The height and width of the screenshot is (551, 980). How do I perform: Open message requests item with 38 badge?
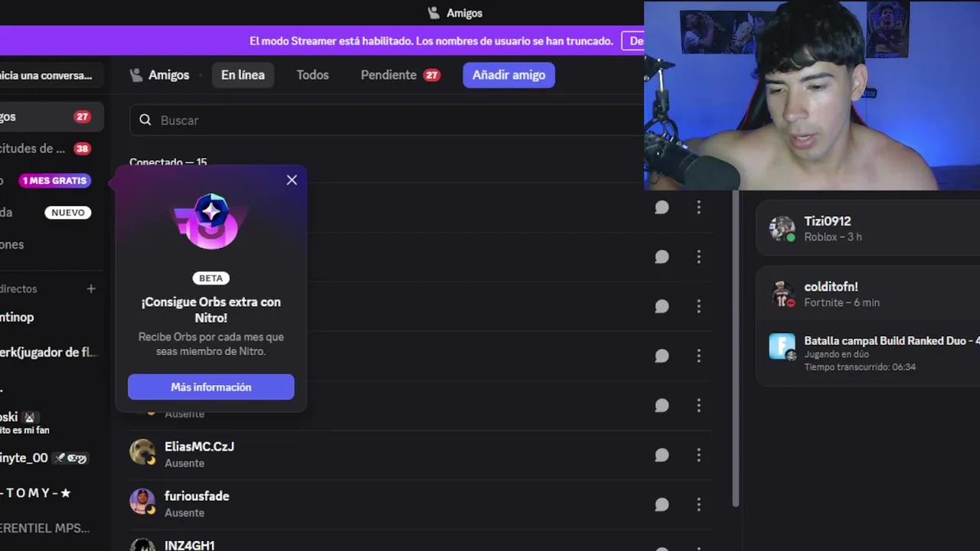tap(51, 148)
